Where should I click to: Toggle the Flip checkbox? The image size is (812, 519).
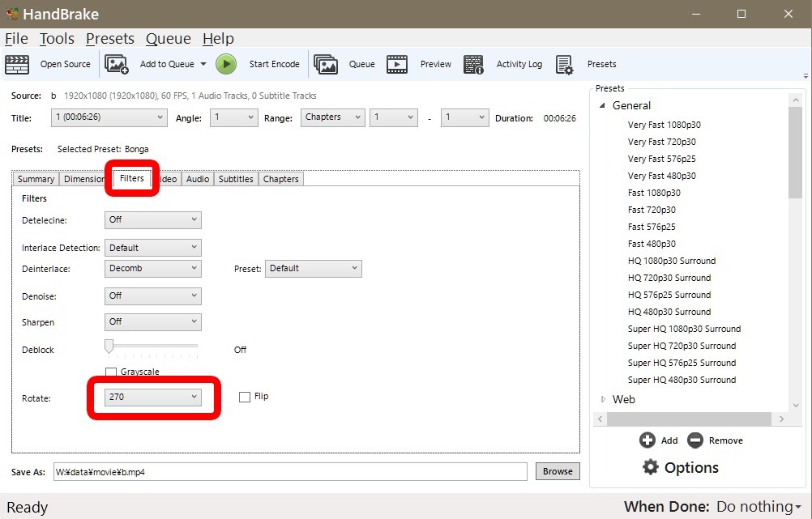245,397
